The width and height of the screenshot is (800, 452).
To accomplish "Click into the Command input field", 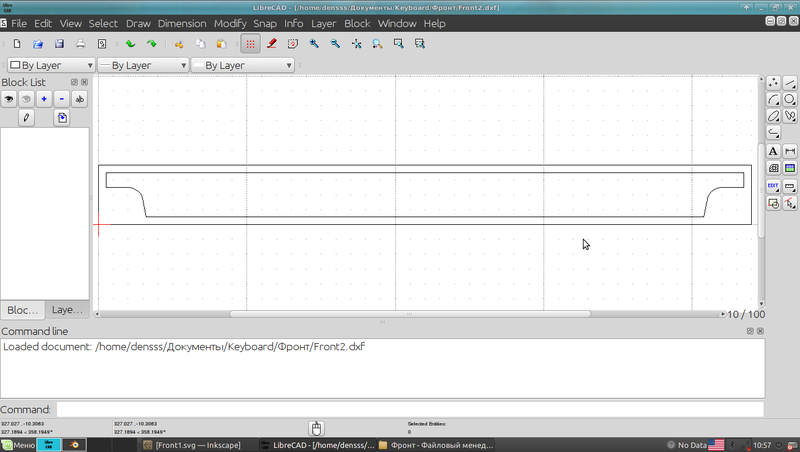I will click(410, 409).
